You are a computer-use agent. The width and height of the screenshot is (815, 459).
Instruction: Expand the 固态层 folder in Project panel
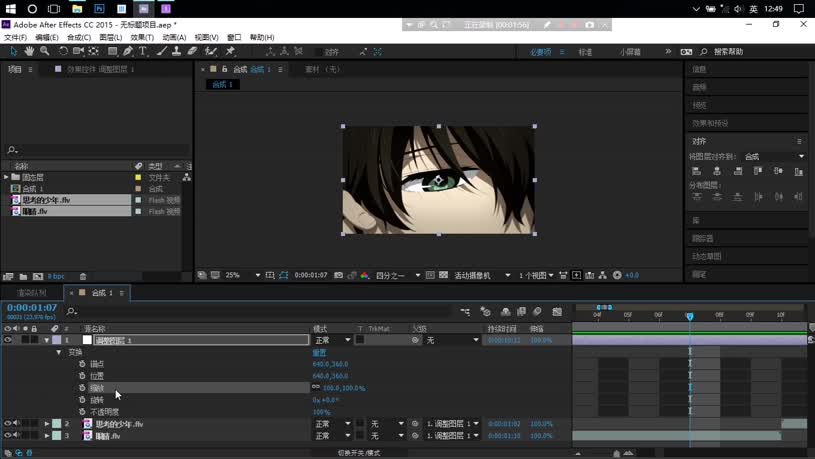(x=6, y=177)
